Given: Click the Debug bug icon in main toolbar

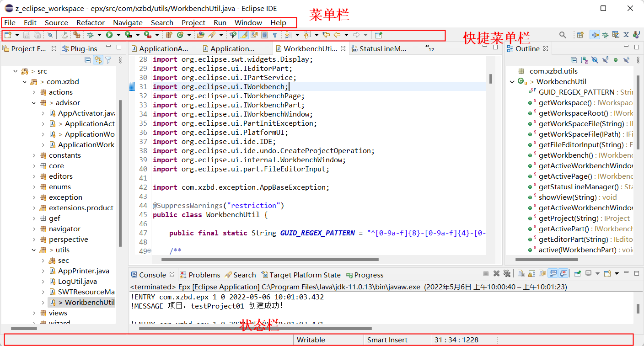Looking at the screenshot, I should click(90, 35).
